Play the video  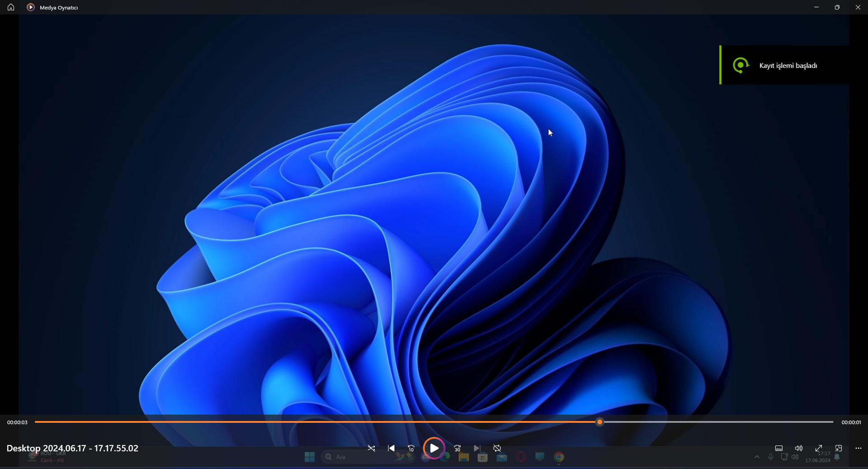[x=434, y=448]
